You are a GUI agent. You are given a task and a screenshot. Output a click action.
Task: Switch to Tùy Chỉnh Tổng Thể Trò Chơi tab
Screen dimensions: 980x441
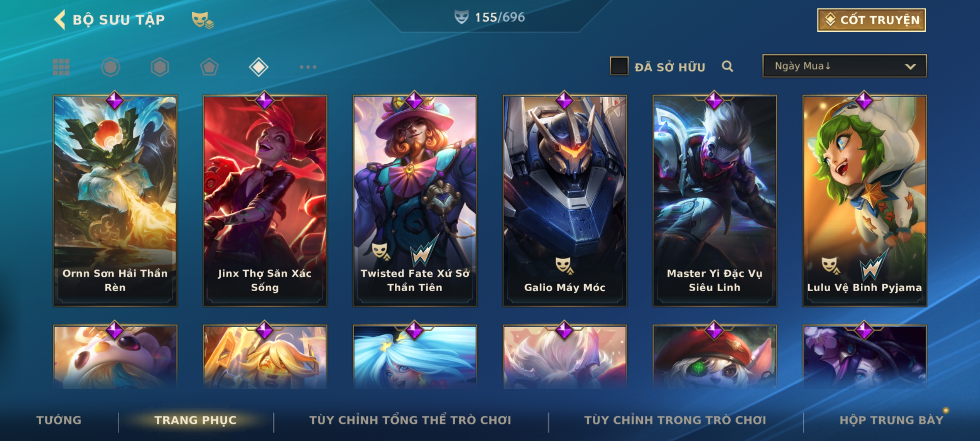coord(410,420)
